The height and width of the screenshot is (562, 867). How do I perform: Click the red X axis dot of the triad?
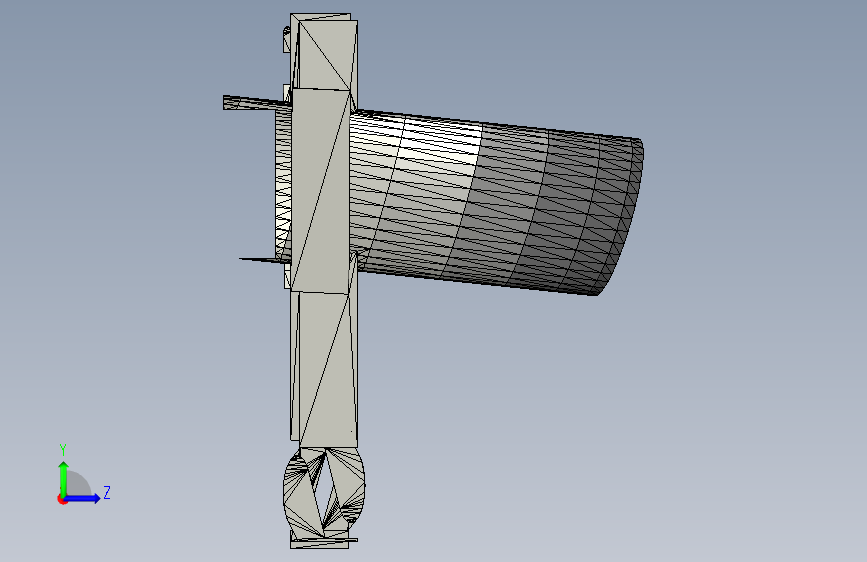coord(62,499)
